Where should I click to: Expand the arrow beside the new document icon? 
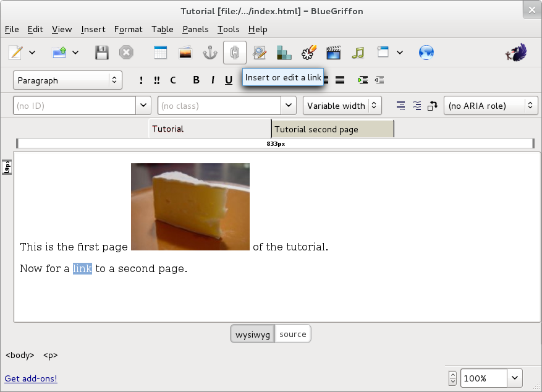tap(32, 53)
